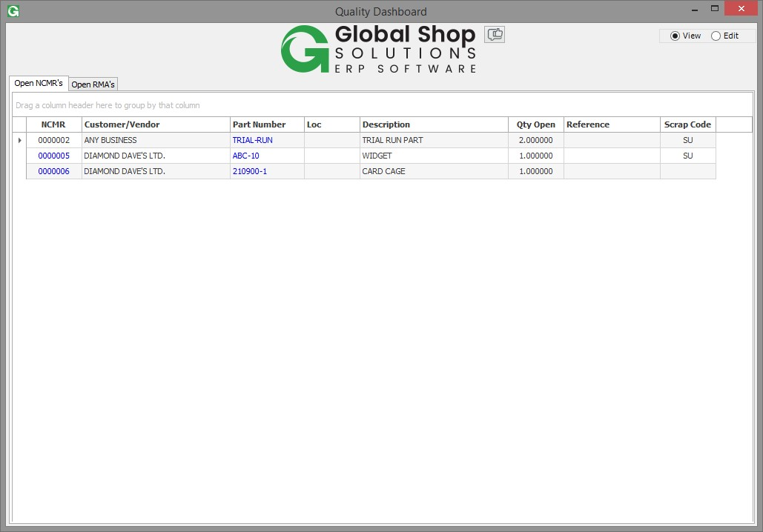
Task: Select the Open NCMR's tab
Action: tap(39, 83)
